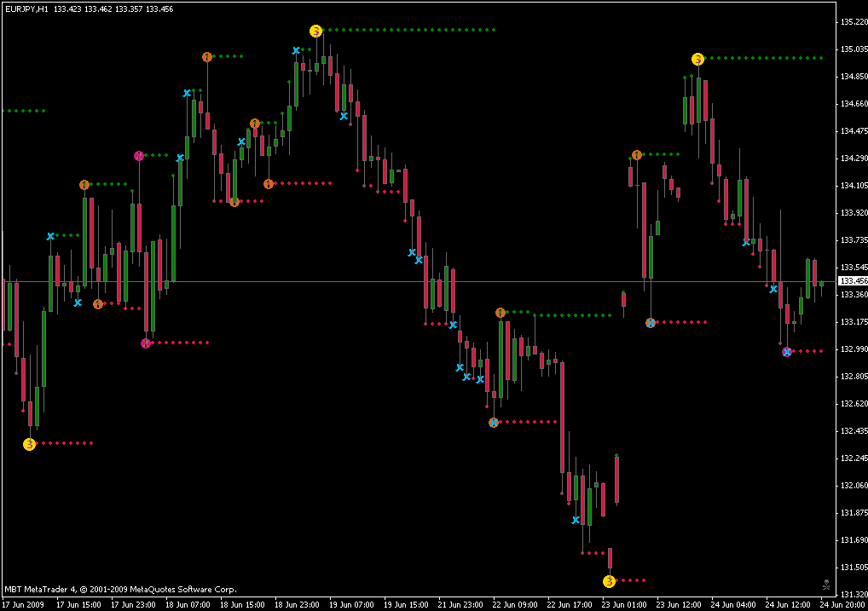This screenshot has height=611, width=868.
Task: Click the 24 Jun 20:00 time axis label
Action: click(x=843, y=605)
